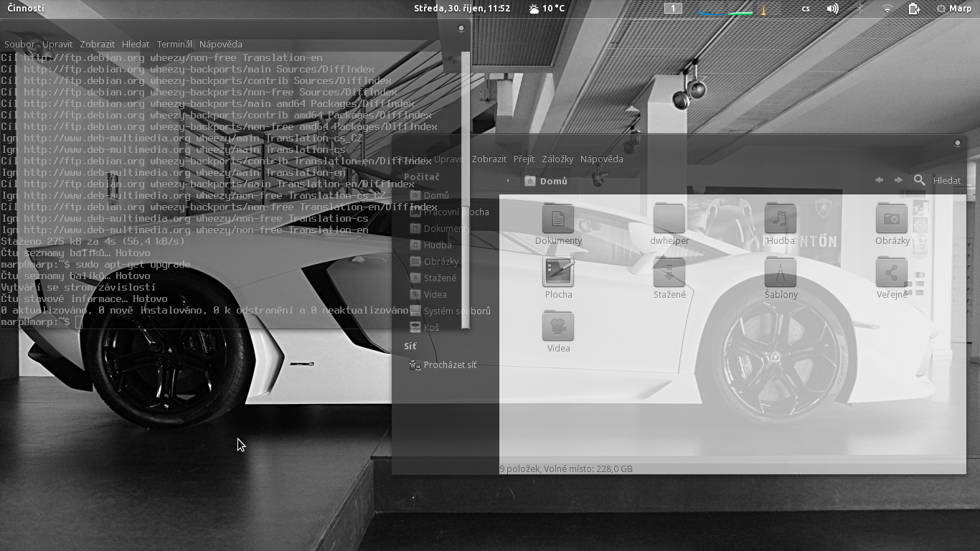The width and height of the screenshot is (980, 551).
Task: Click the file manager window round button
Action: click(x=957, y=143)
